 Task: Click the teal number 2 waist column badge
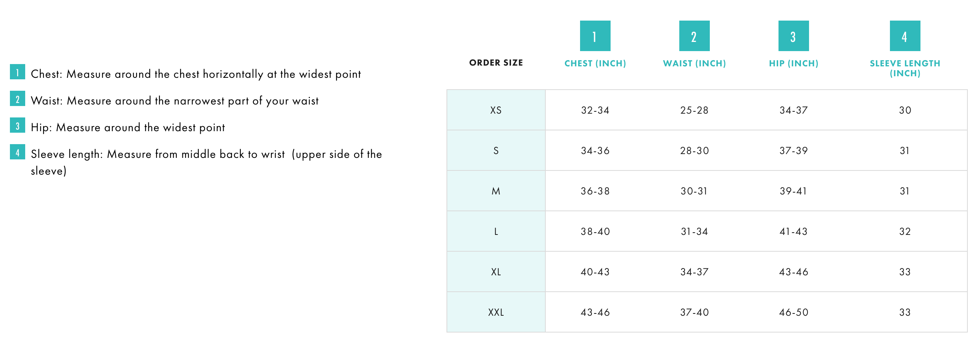click(x=694, y=36)
